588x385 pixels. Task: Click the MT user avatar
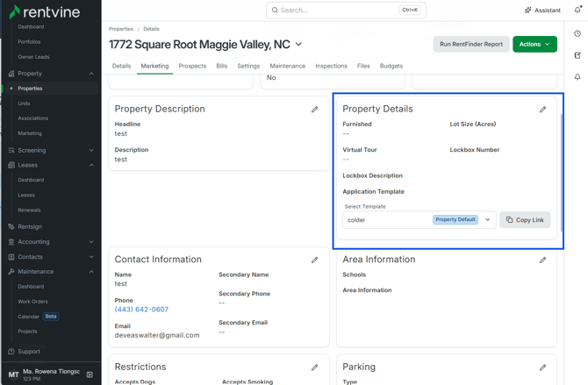pyautogui.click(x=13, y=374)
